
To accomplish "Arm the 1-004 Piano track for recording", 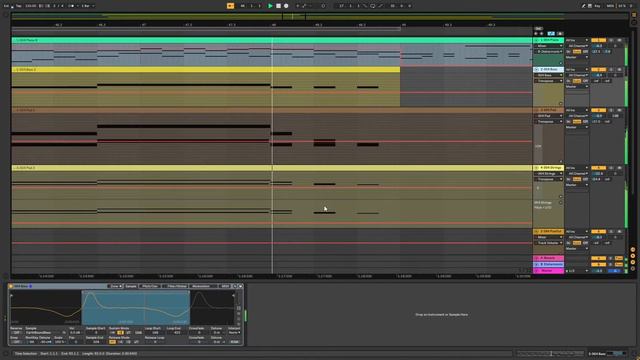I will 619,40.
